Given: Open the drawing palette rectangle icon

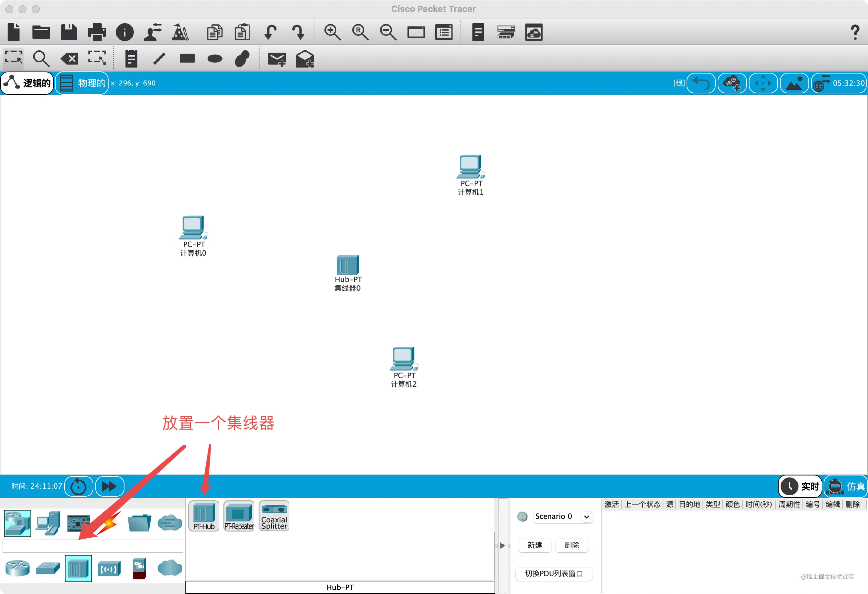Looking at the screenshot, I should 416,32.
